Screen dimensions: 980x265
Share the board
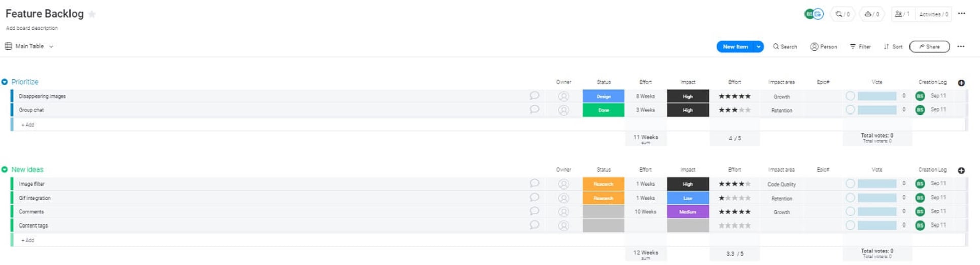[x=929, y=46]
